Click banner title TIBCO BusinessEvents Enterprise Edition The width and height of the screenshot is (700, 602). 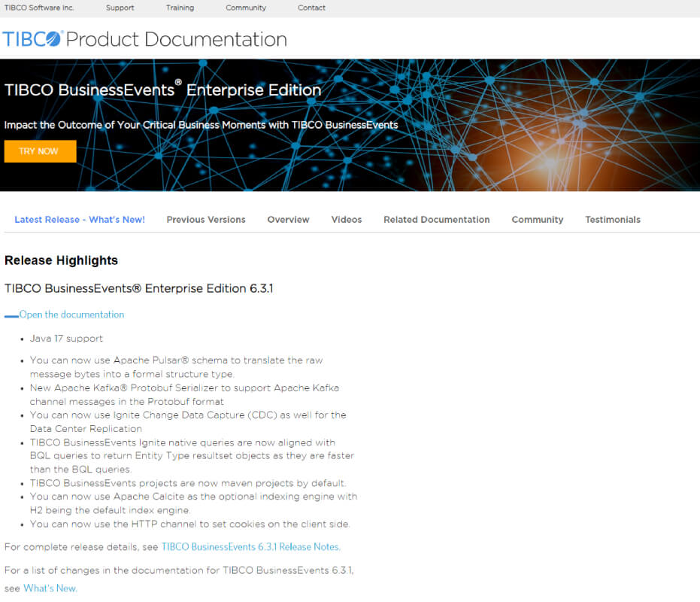pos(163,89)
